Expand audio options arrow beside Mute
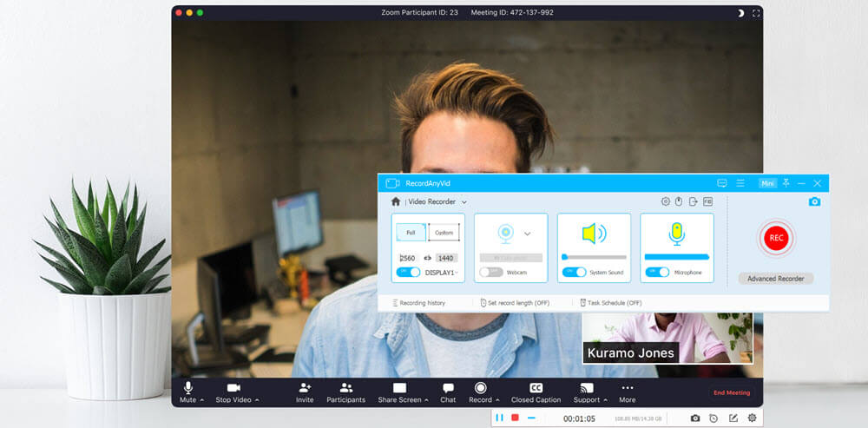The height and width of the screenshot is (428, 868). [x=202, y=399]
